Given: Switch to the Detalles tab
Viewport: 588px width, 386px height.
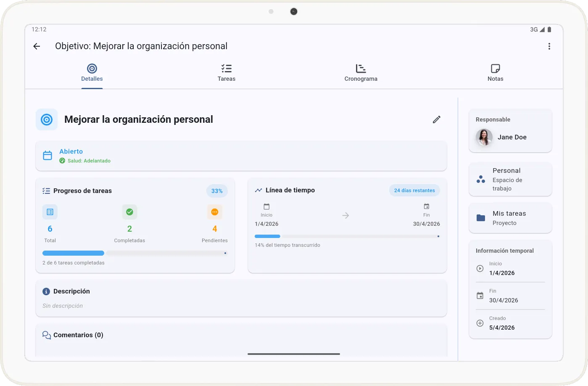Looking at the screenshot, I should (92, 73).
